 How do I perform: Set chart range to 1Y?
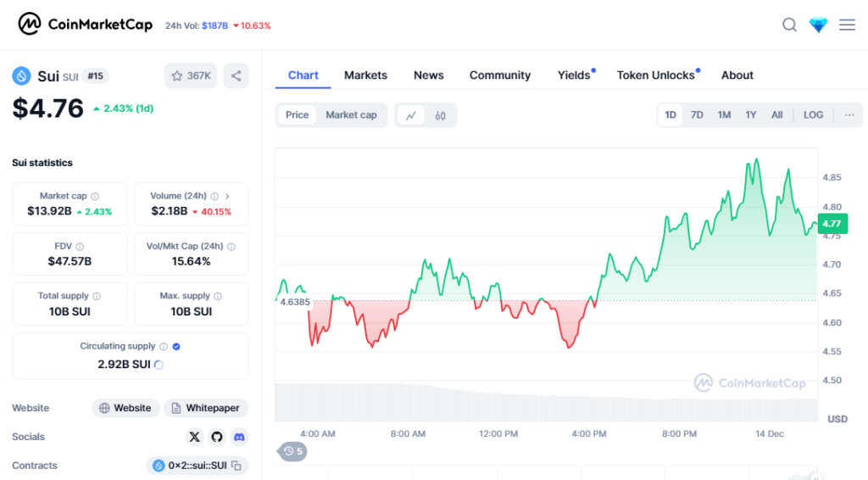pyautogui.click(x=751, y=115)
